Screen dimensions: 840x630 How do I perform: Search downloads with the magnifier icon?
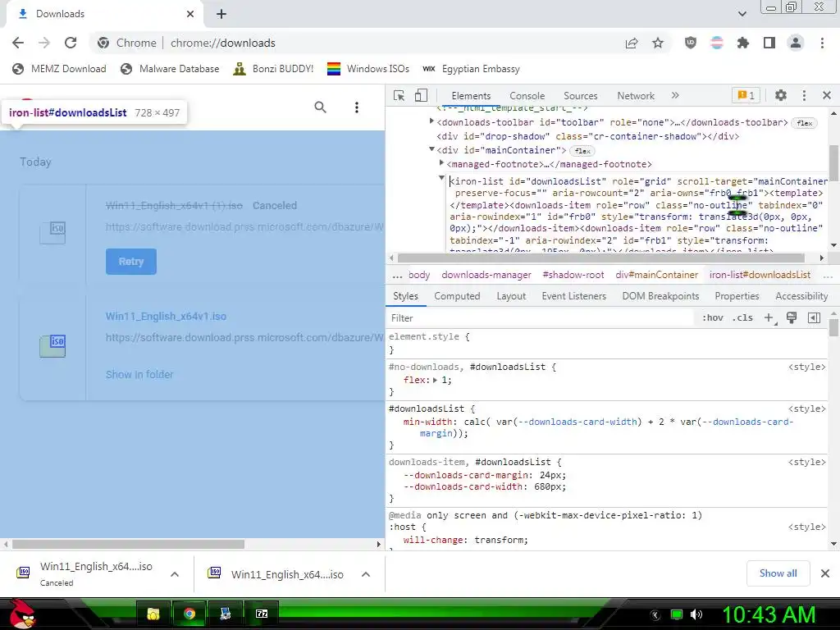pyautogui.click(x=321, y=107)
